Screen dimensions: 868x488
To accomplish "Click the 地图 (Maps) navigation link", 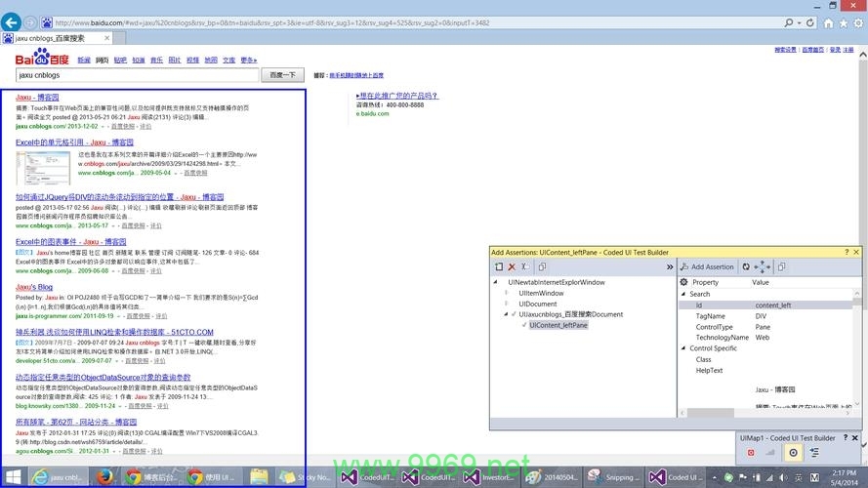I will [211, 61].
